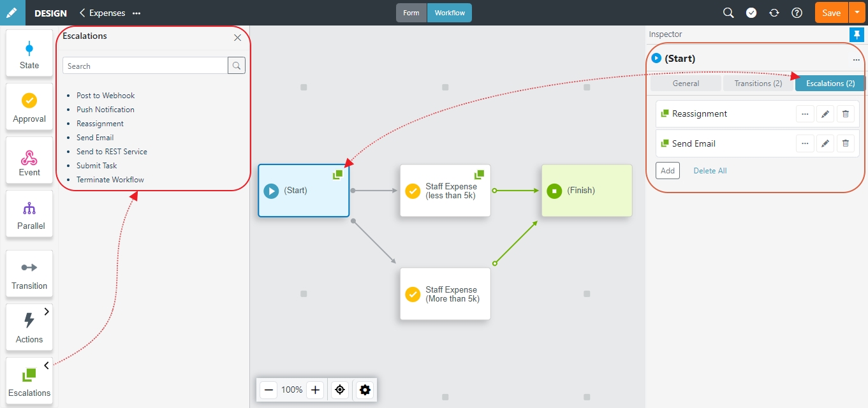
Task: Click the Escalations toolbox item
Action: [29, 381]
